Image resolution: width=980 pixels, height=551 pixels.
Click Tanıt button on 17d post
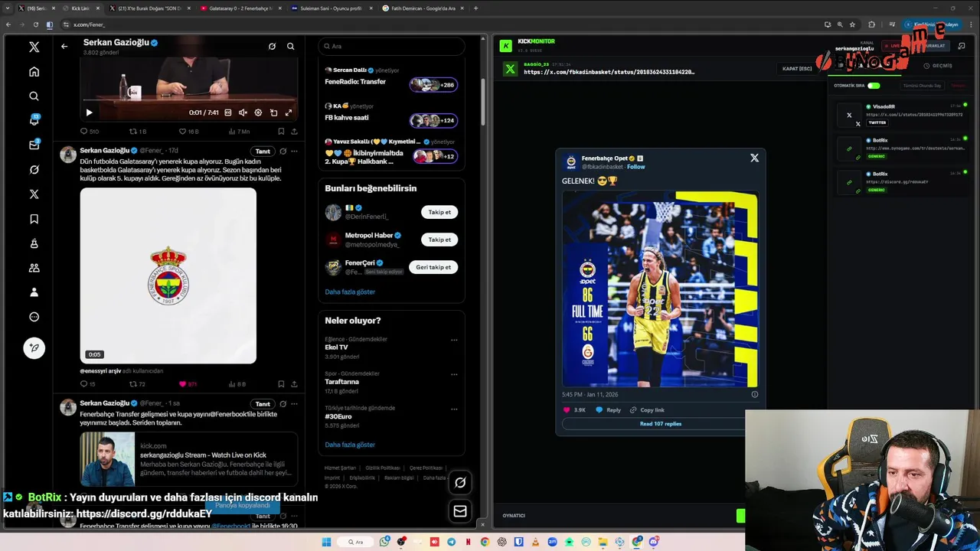click(x=263, y=151)
